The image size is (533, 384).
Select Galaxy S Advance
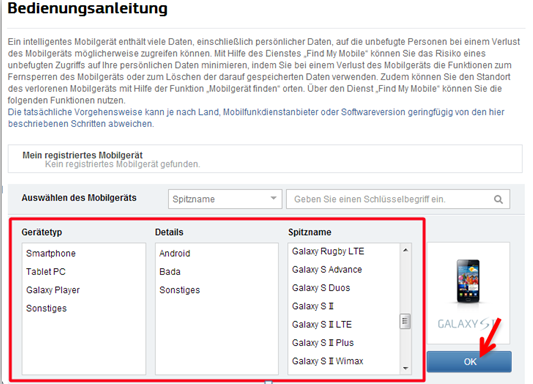(327, 270)
